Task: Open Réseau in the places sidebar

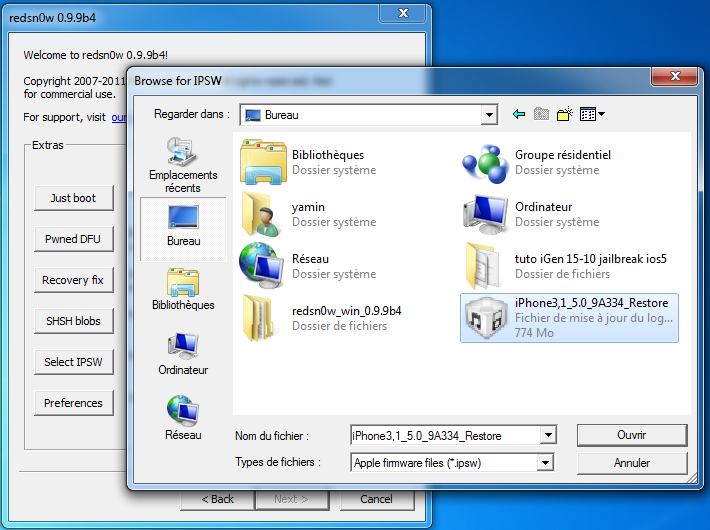Action: 183,418
